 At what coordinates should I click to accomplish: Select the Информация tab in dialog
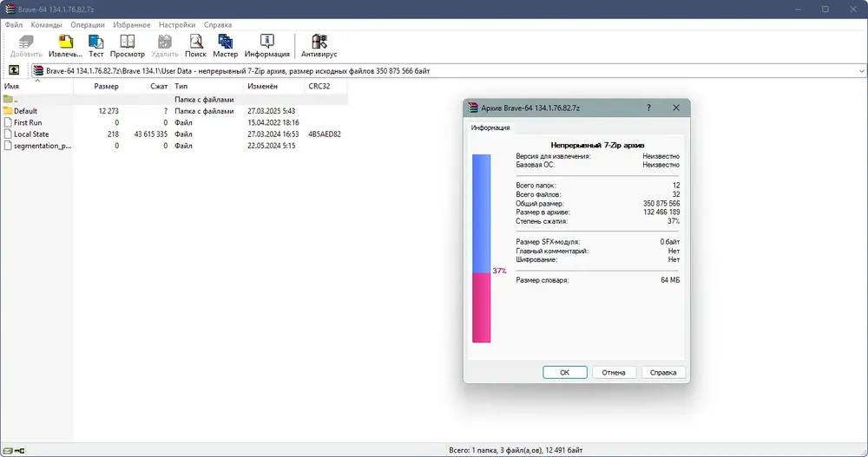pos(490,127)
